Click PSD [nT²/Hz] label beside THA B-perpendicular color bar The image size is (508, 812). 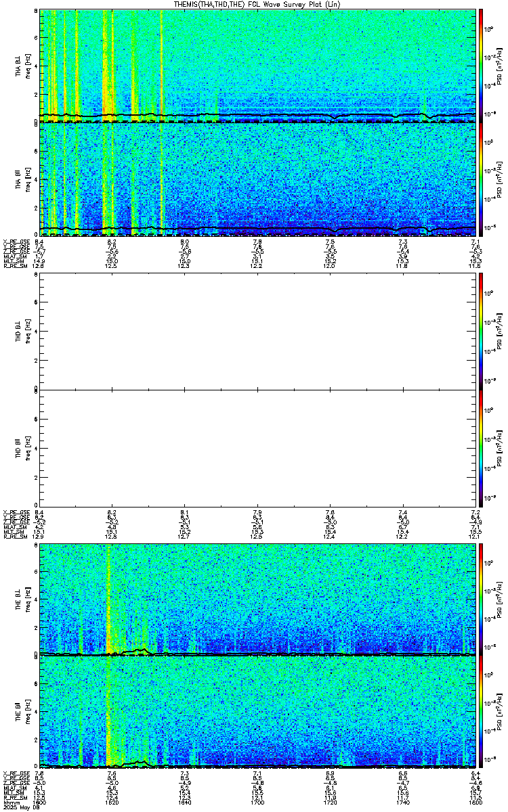click(499, 66)
